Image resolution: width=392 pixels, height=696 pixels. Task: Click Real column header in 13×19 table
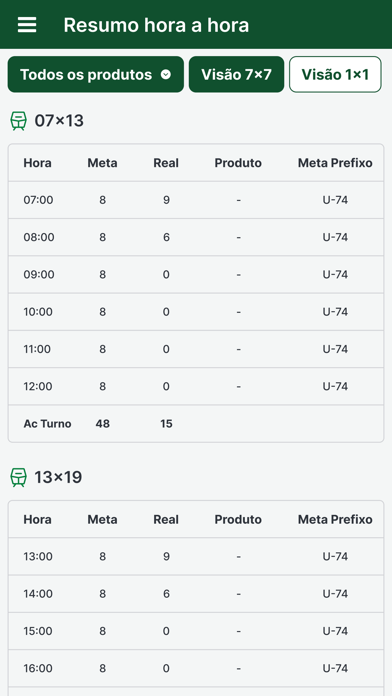tap(166, 519)
